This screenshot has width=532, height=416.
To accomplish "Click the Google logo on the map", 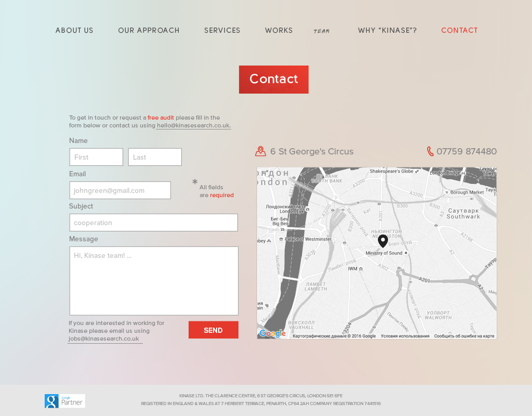I will tap(272, 333).
